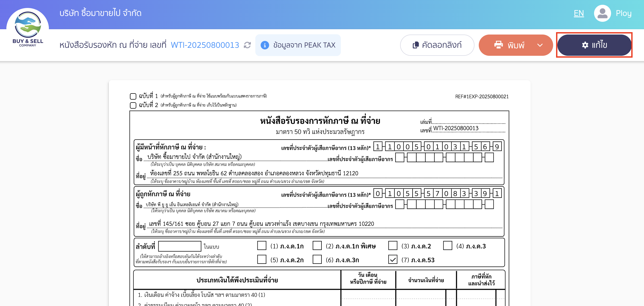This screenshot has height=306, width=644.
Task: Expand the print options dropdown chevron
Action: (x=539, y=45)
